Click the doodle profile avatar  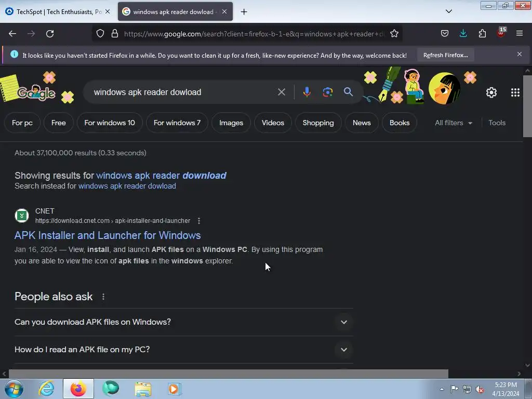pyautogui.click(x=444, y=88)
